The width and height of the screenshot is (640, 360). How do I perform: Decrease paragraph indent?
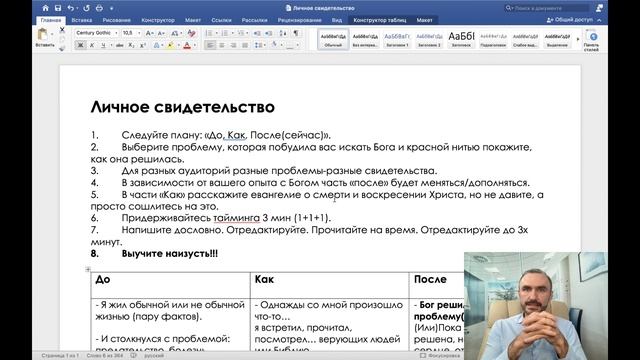click(257, 33)
